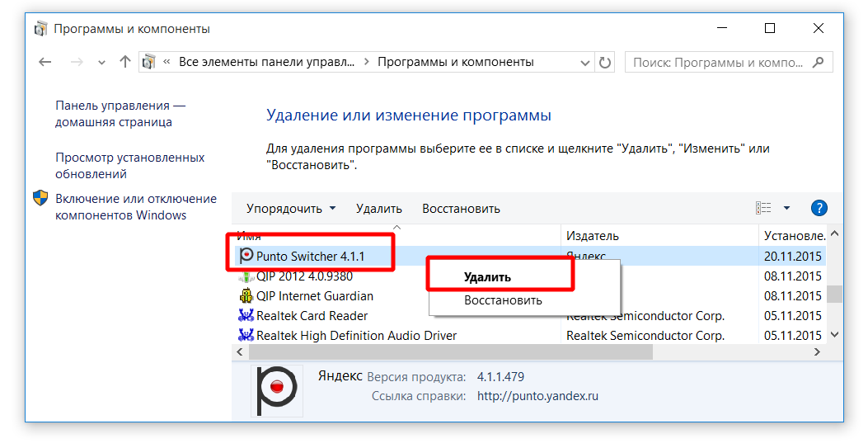868x448 pixels.
Task: Click the Realtek Card Reader icon
Action: (246, 316)
